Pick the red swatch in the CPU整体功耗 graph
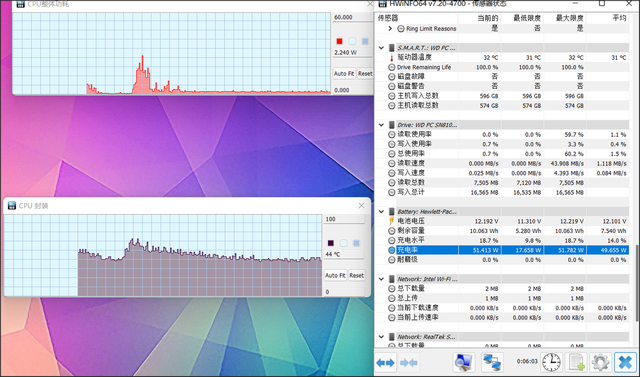The width and height of the screenshot is (640, 377). [339, 41]
